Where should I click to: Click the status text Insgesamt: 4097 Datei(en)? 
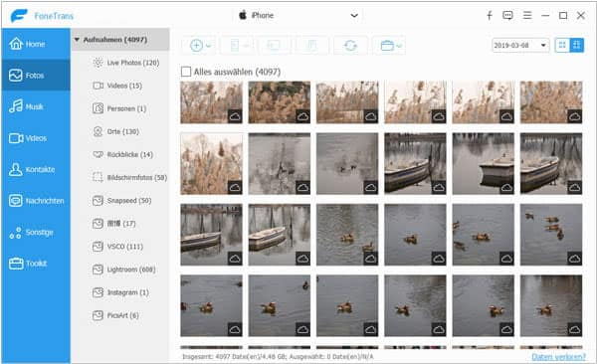click(235, 357)
